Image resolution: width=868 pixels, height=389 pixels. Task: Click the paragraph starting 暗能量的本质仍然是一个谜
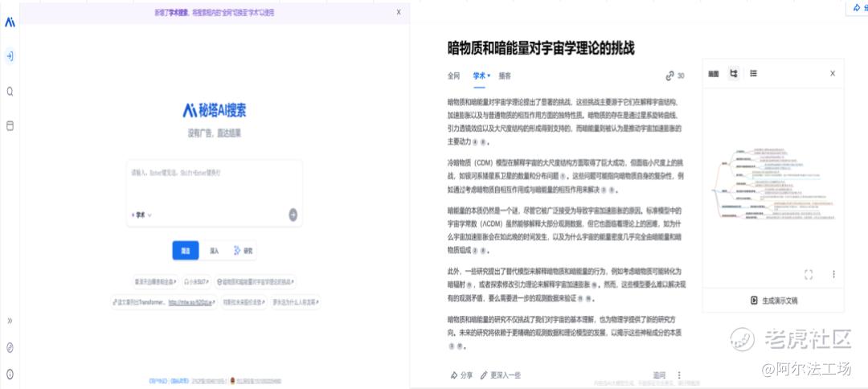tap(565, 230)
